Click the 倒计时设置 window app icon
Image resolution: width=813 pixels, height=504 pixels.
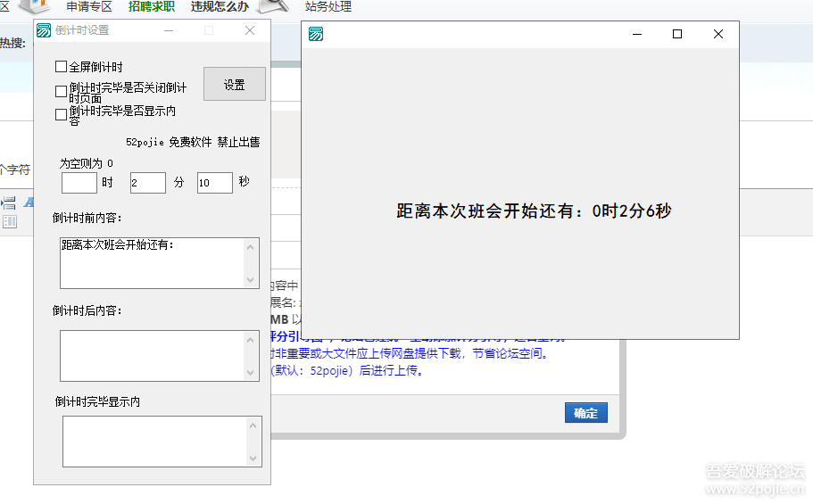pos(44,30)
